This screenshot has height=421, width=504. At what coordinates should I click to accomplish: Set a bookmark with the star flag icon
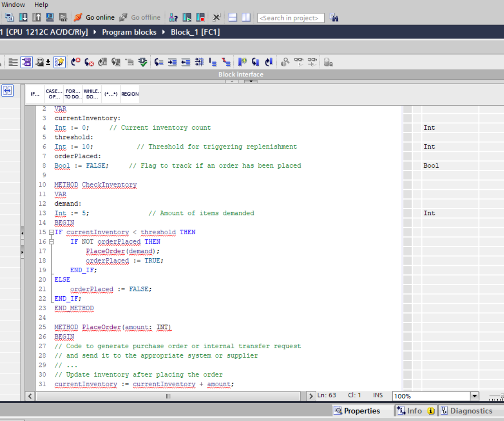pyautogui.click(x=242, y=62)
